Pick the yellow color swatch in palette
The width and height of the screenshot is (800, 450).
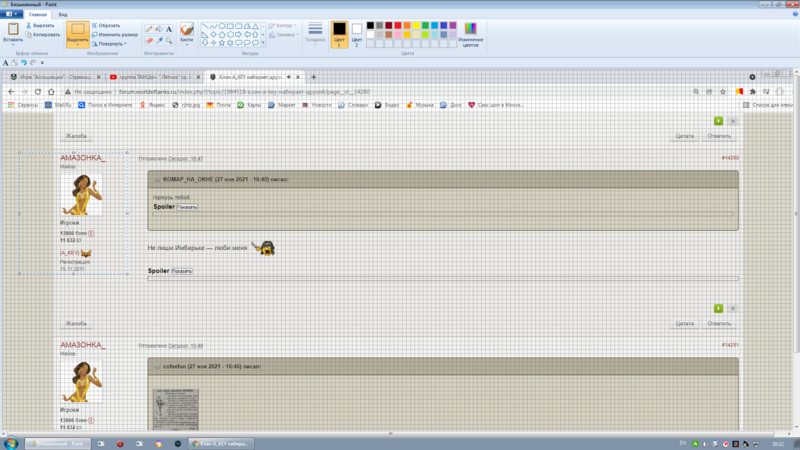416,26
